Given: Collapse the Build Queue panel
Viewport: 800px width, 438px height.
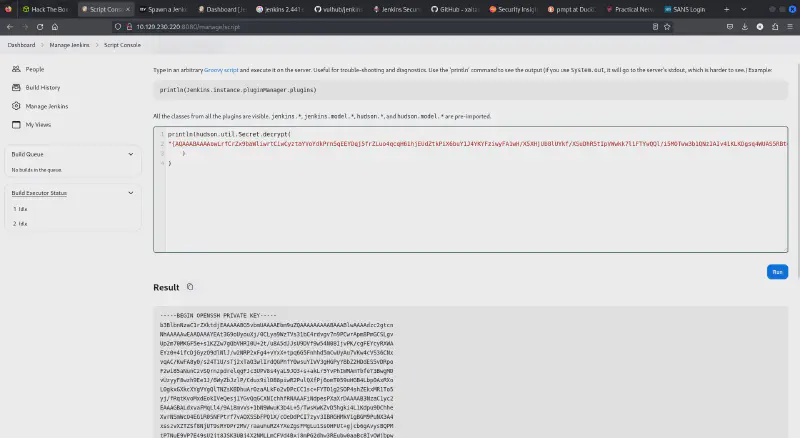Looking at the screenshot, I should click(132, 154).
